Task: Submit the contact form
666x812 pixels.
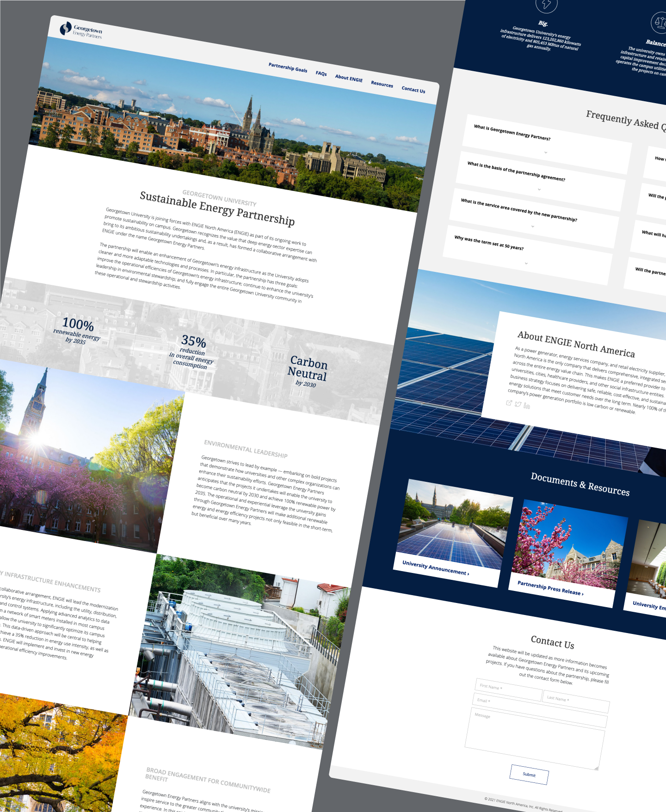Action: pos(530,775)
